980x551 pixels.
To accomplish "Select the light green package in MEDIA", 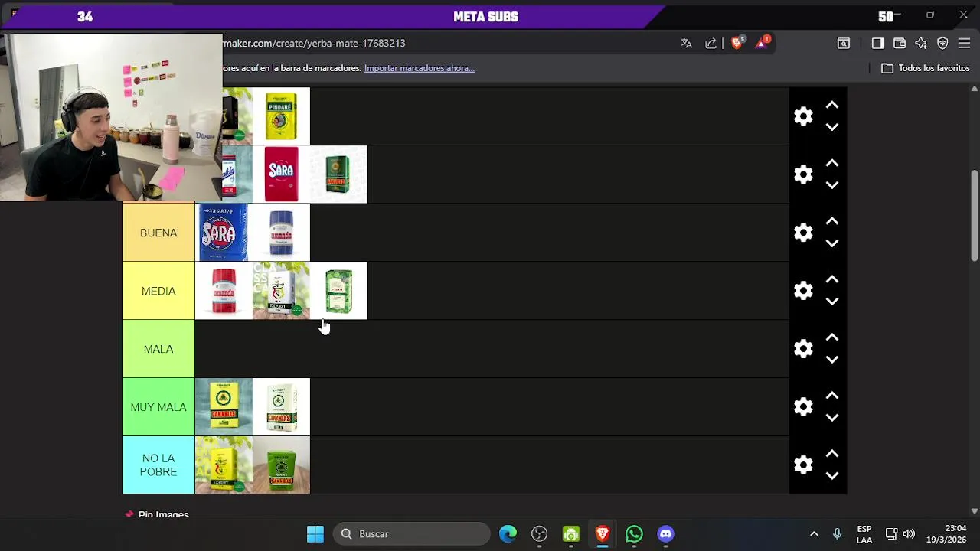I will pyautogui.click(x=338, y=291).
